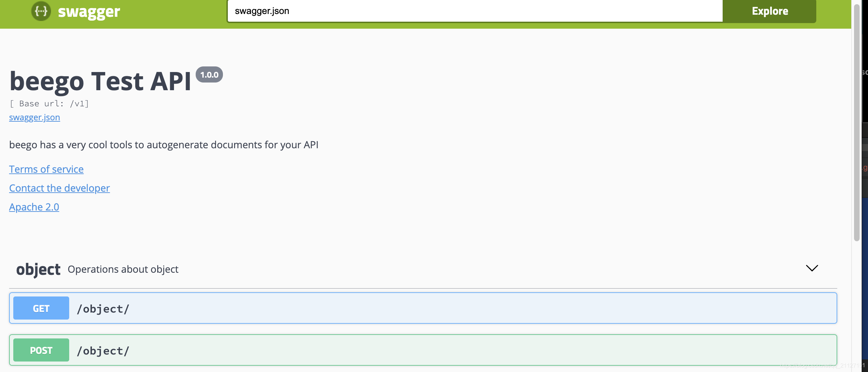Click the Operations about object description
Image resolution: width=868 pixels, height=372 pixels.
(123, 269)
